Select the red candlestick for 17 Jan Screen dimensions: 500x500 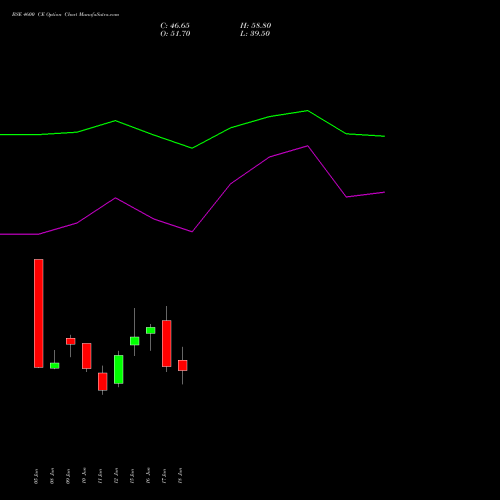[167, 343]
